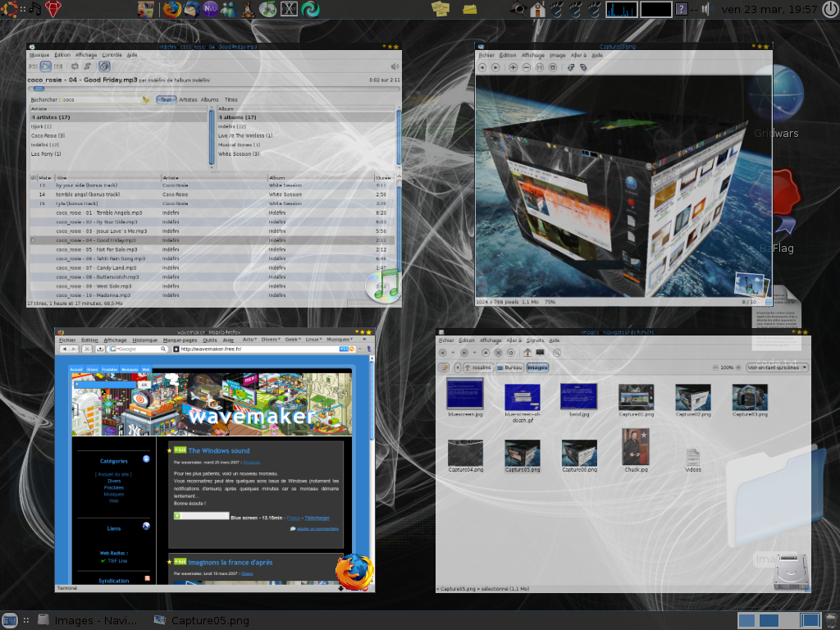The image size is (840, 630).
Task: Select the 'Titres' search filter
Action: coord(231,99)
